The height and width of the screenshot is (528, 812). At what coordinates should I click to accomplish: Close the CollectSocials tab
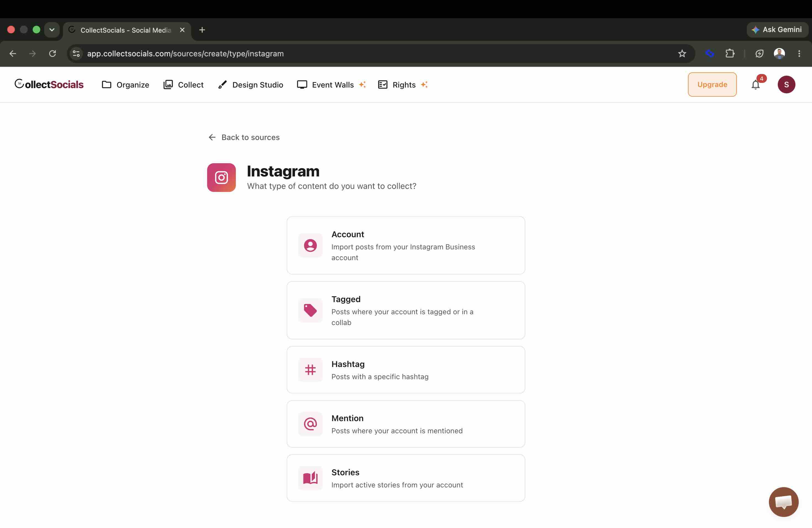pyautogui.click(x=182, y=30)
